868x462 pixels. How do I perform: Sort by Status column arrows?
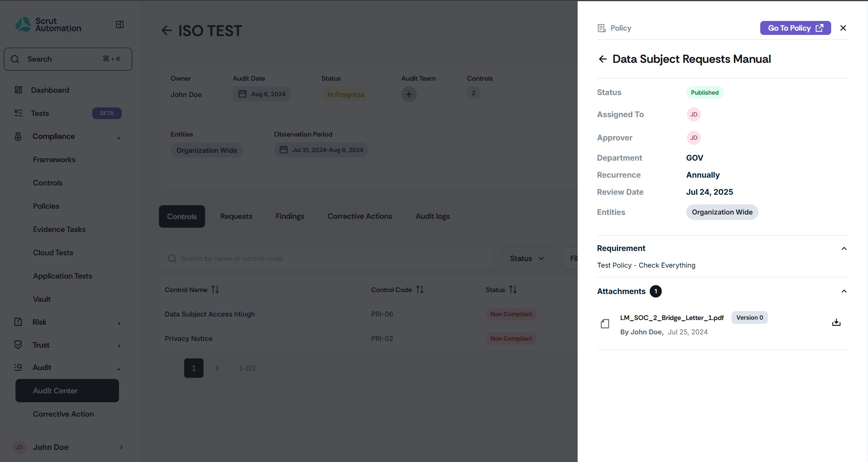pyautogui.click(x=513, y=290)
